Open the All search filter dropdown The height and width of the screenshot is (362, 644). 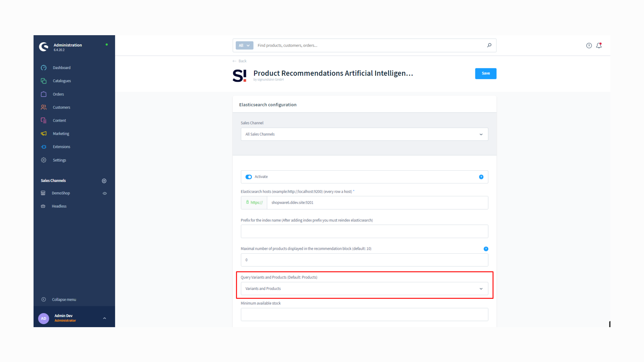[x=244, y=46]
